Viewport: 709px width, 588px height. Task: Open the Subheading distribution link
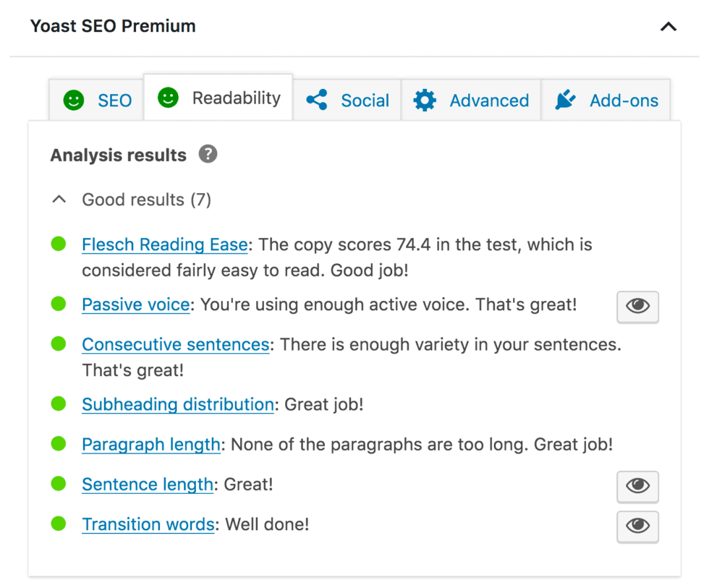(x=177, y=404)
